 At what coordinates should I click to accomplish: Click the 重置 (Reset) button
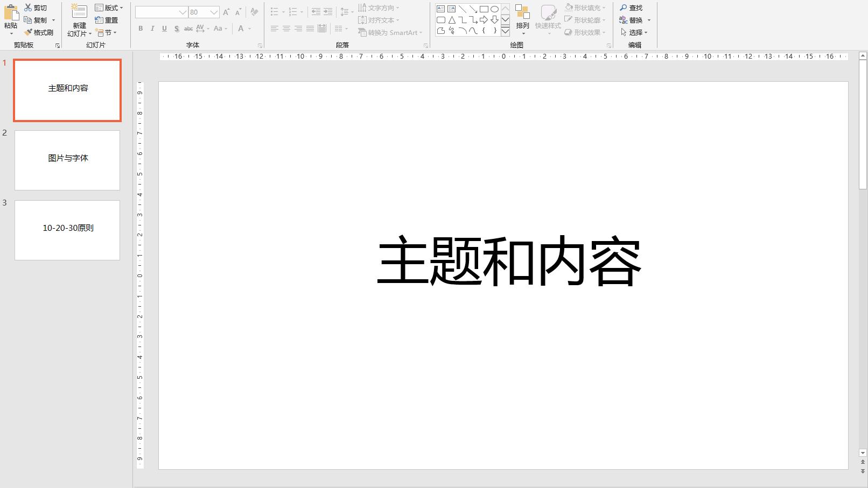[x=109, y=20]
